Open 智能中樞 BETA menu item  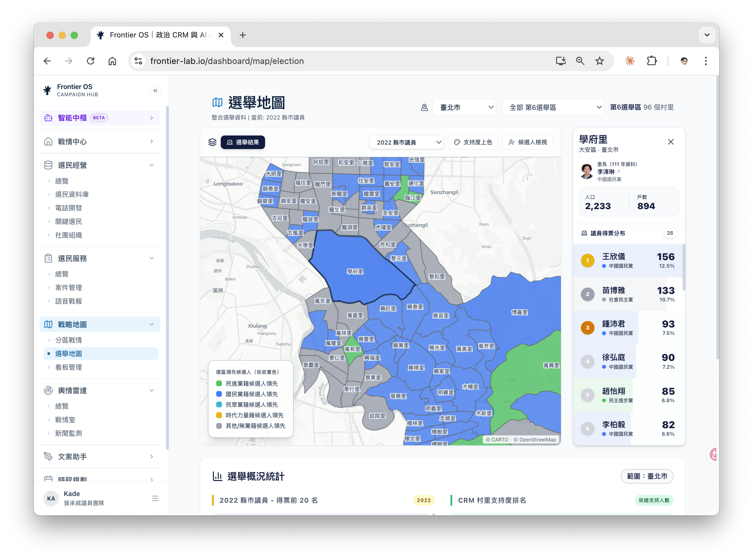100,118
